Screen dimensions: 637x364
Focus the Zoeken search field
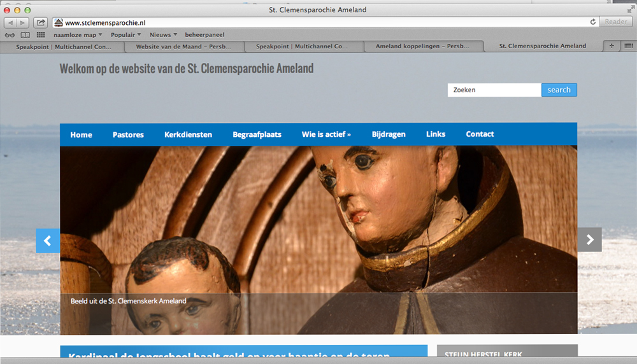coord(494,90)
